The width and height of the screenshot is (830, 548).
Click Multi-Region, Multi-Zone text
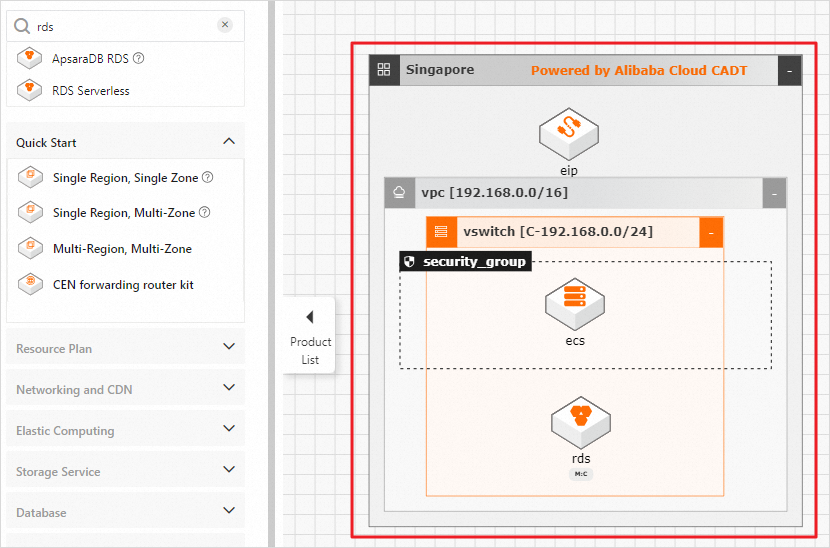[122, 249]
